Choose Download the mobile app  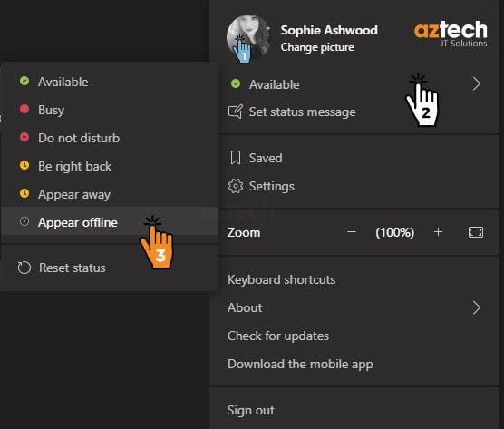click(300, 365)
